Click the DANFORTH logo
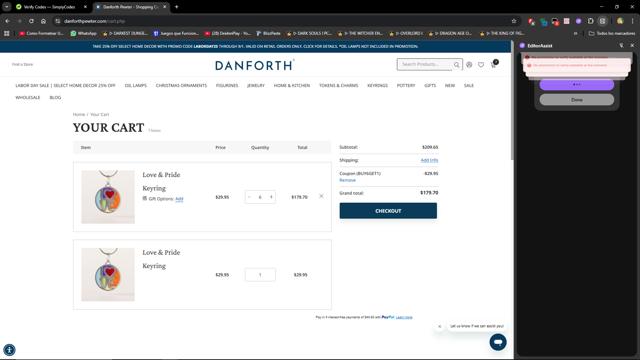 click(x=255, y=65)
